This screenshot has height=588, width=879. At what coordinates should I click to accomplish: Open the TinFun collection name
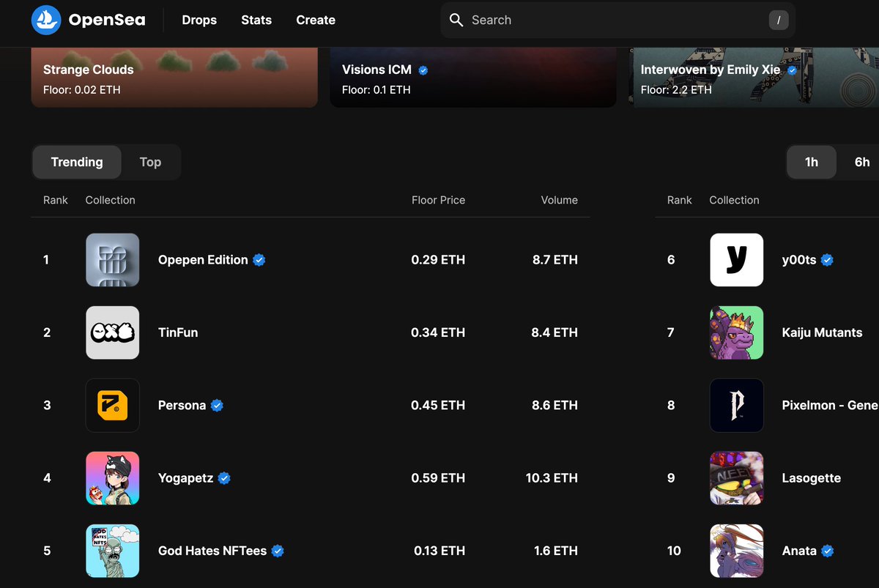178,332
